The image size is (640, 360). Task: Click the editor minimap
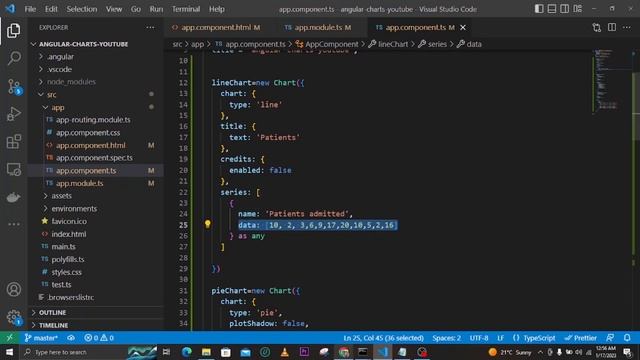[610, 81]
